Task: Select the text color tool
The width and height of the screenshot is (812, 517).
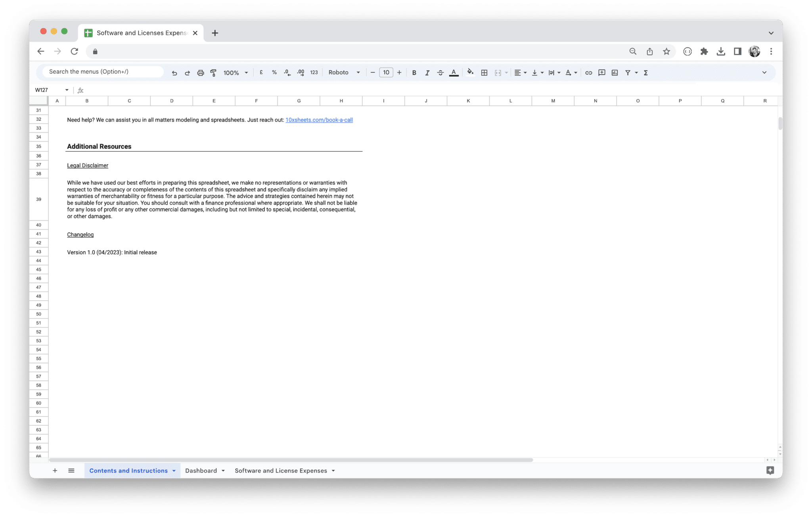Action: point(454,73)
